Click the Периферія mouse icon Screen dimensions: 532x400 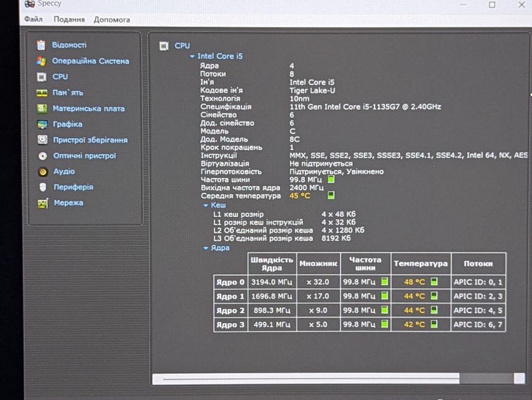(43, 187)
